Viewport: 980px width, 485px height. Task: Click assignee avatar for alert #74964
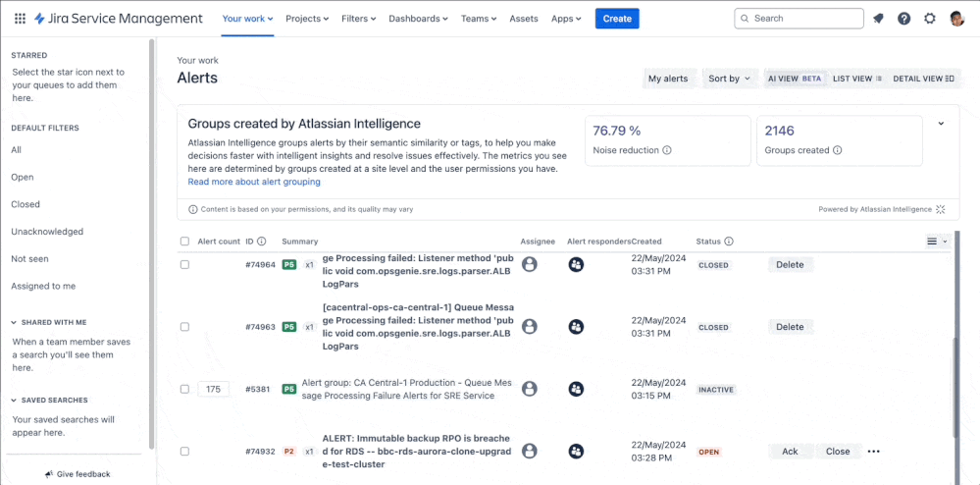click(530, 265)
